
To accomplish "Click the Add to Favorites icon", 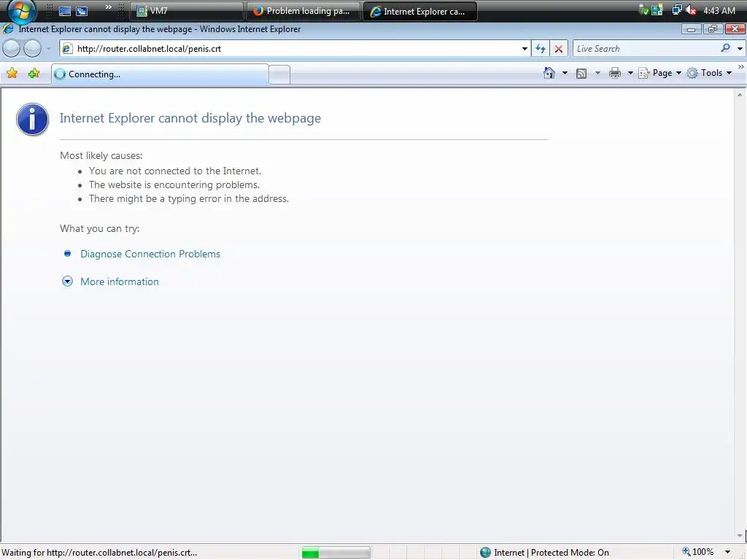I will [34, 74].
